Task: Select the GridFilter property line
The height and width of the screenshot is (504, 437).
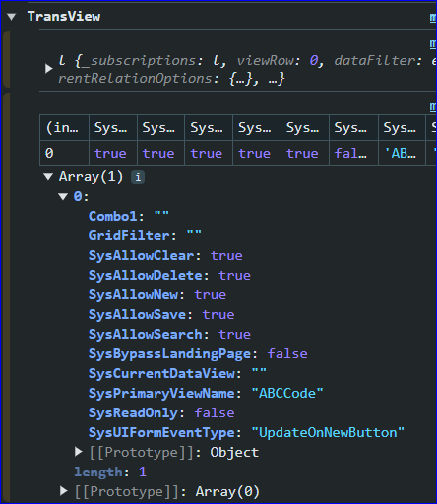Action: [x=145, y=235]
